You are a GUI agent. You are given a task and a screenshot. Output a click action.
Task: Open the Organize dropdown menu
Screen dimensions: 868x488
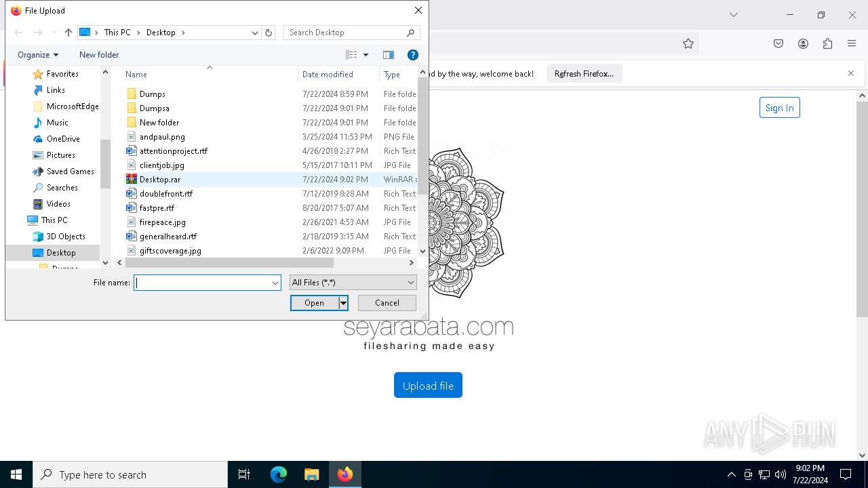pyautogui.click(x=38, y=55)
